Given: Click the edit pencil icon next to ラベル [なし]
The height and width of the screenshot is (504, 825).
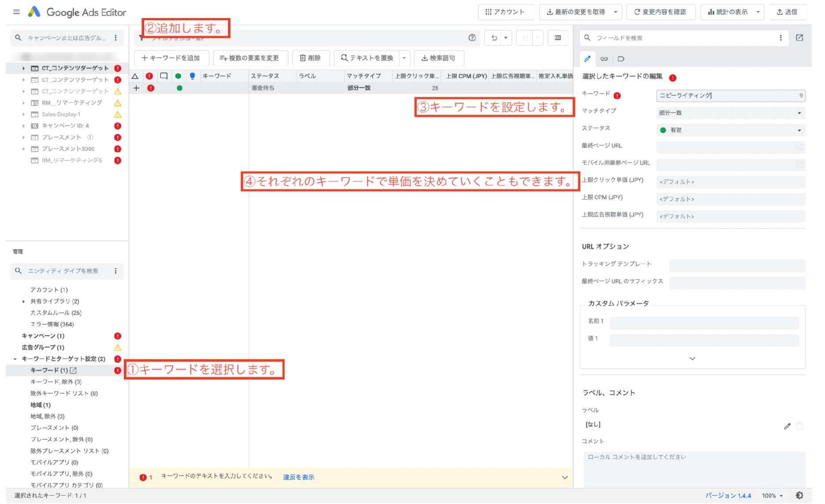Looking at the screenshot, I should [788, 426].
